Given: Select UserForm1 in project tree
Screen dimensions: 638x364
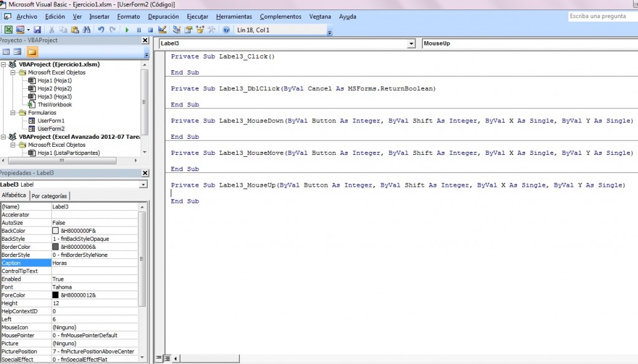Looking at the screenshot, I should (x=51, y=121).
